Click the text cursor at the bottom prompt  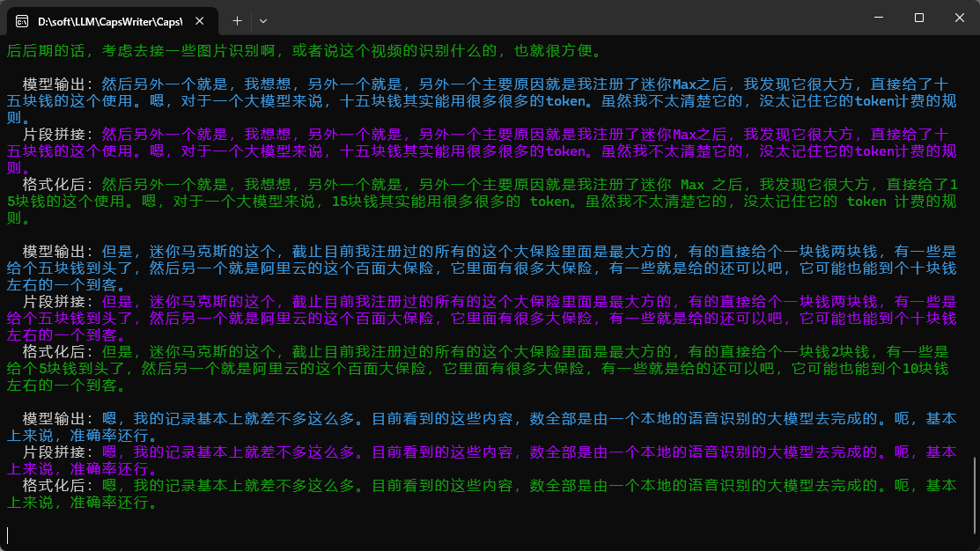pos(8,535)
